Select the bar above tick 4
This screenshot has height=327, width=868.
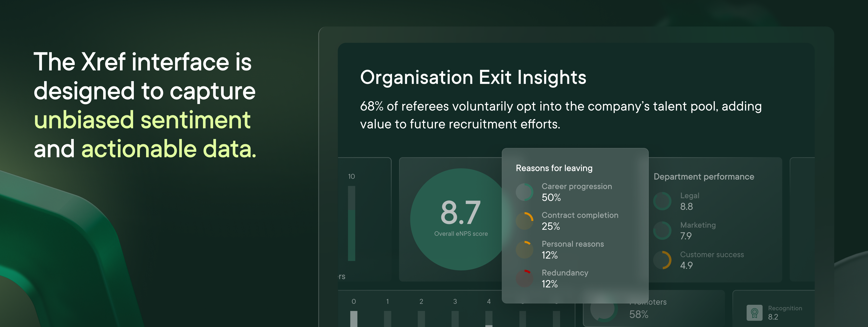click(488, 318)
